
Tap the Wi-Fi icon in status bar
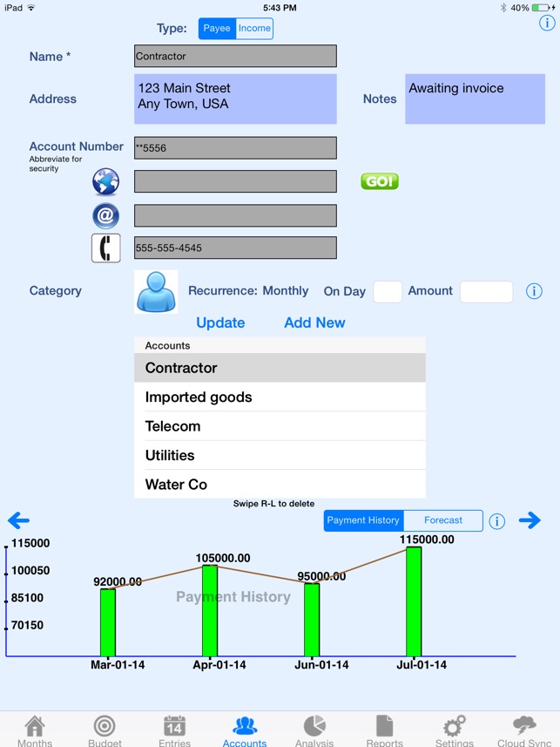[x=31, y=8]
